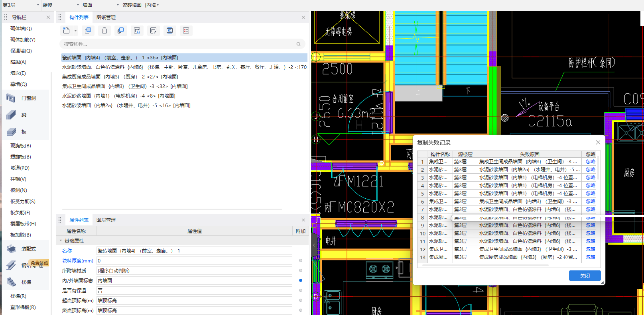Click the drag handle of 属性列表 panel
The height and width of the screenshot is (315, 644).
point(60,220)
